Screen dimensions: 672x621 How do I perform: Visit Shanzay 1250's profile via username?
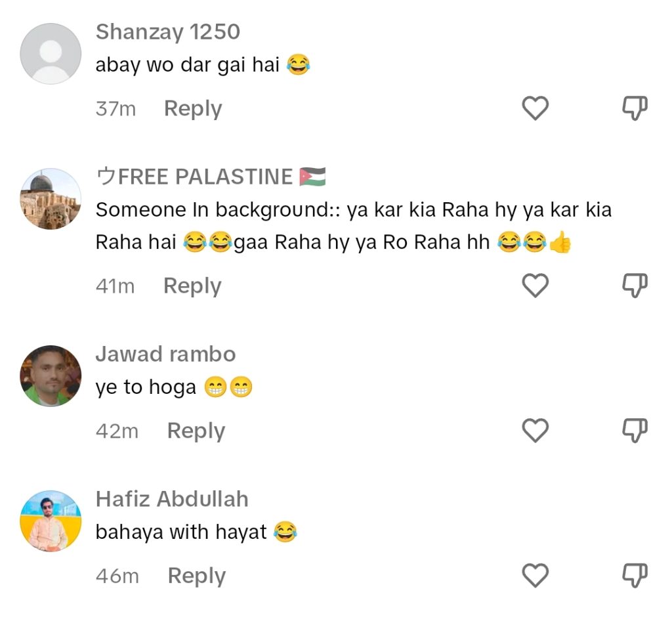[x=168, y=32]
